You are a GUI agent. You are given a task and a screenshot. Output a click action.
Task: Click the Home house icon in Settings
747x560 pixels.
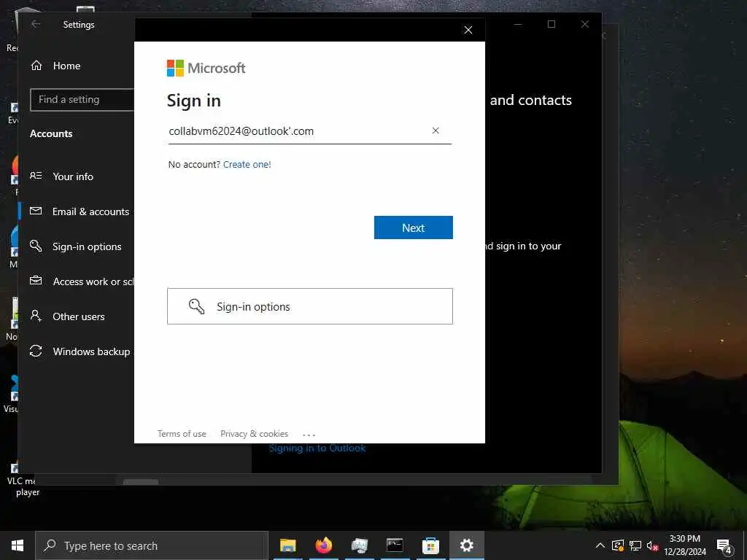point(36,66)
